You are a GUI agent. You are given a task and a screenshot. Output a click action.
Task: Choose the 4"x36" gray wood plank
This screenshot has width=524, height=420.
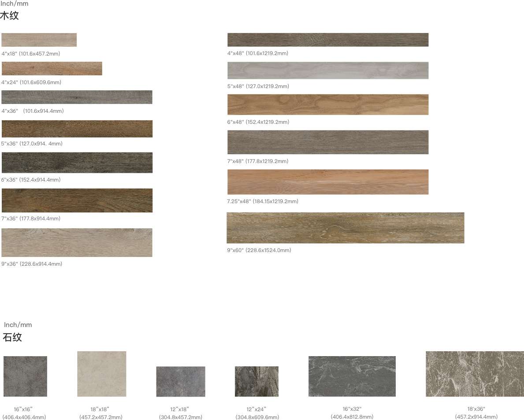77,97
